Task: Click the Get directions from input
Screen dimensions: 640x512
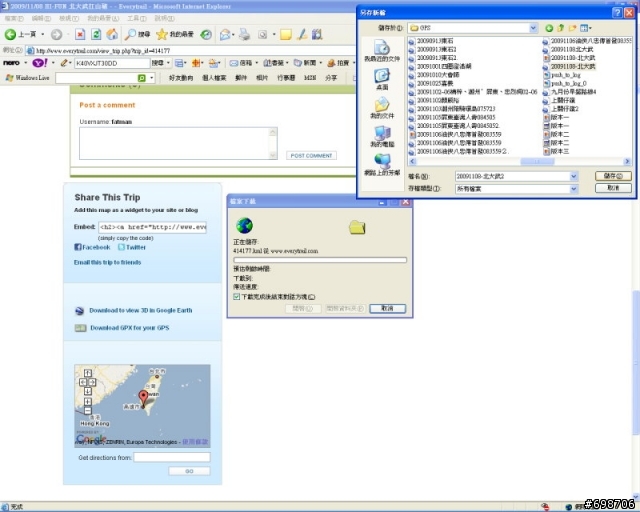Action: [172, 457]
